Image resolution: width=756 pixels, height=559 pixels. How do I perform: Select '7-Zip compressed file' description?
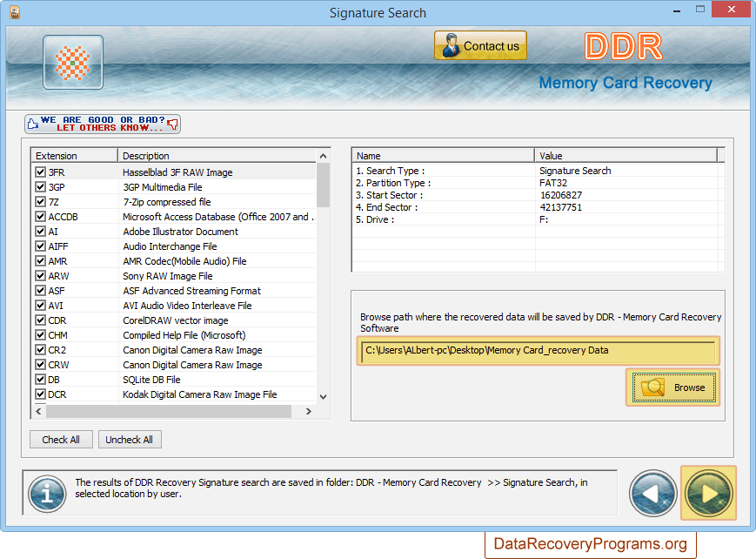(167, 202)
